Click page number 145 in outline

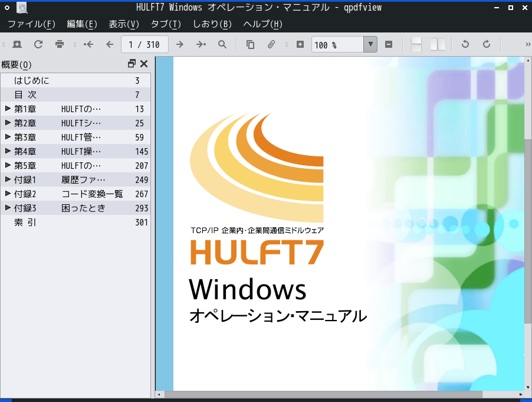pyautogui.click(x=142, y=152)
